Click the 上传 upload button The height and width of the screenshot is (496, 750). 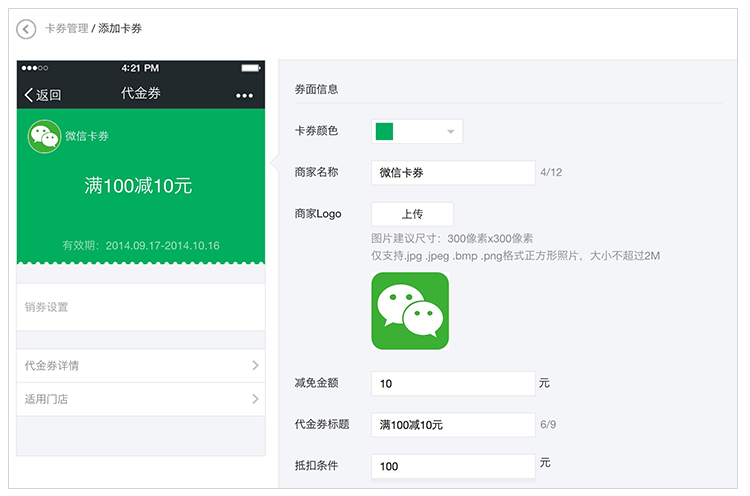click(412, 214)
